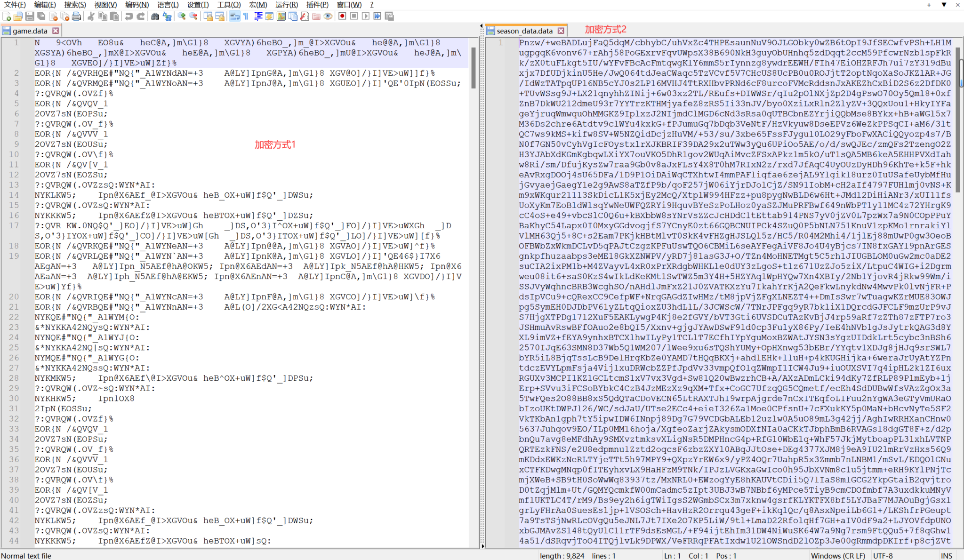Click the Run macro multiple times icon

378,16
